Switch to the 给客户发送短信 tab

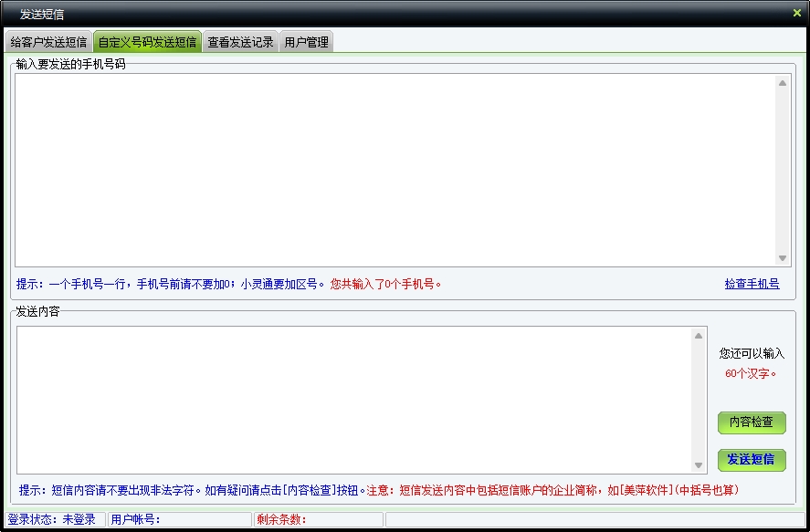[x=48, y=42]
